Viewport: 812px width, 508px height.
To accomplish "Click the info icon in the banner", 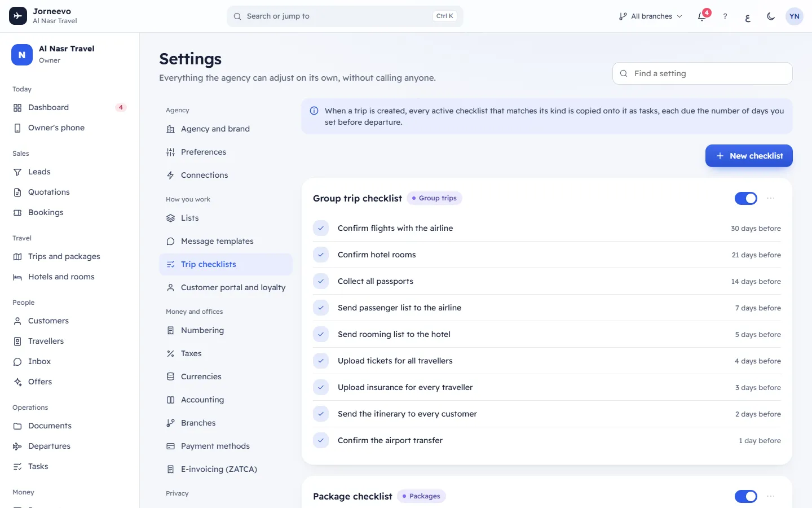I will tap(314, 111).
